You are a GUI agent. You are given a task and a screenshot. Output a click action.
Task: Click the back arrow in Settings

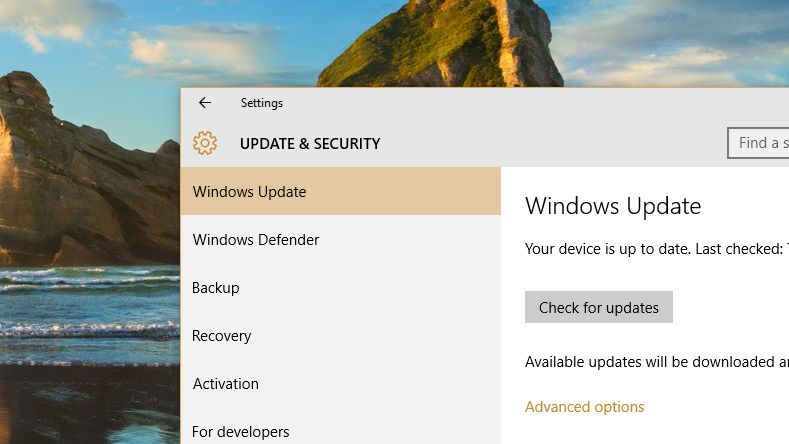(x=205, y=103)
